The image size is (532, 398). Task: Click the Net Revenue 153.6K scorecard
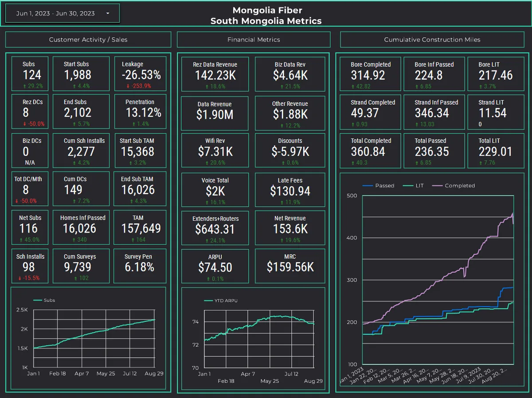click(x=290, y=228)
